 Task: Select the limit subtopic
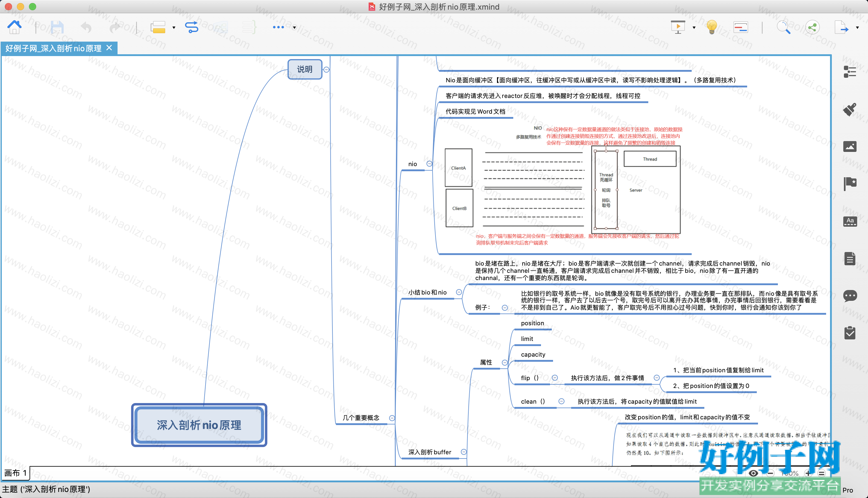click(527, 339)
